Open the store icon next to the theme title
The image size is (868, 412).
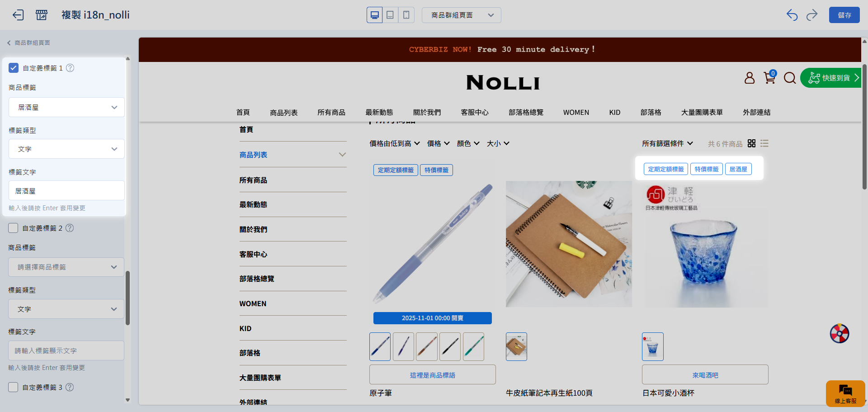(x=42, y=15)
